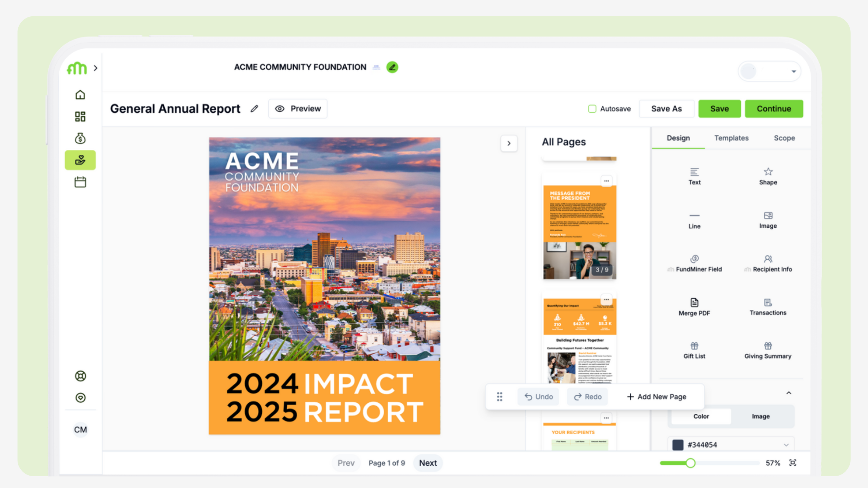
Task: Add a Gift List block
Action: (694, 350)
